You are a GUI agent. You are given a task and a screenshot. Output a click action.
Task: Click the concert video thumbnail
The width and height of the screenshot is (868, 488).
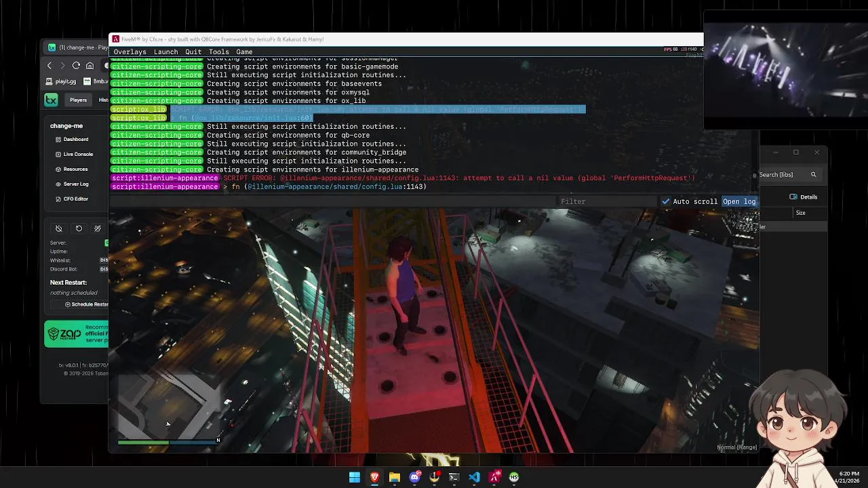click(x=785, y=70)
